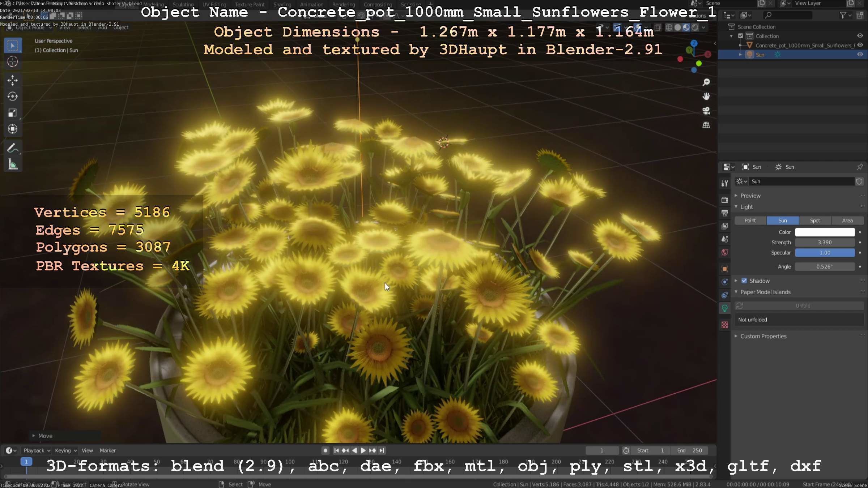Viewport: 868px width, 488px height.
Task: Set light type to Point
Action: pos(750,221)
